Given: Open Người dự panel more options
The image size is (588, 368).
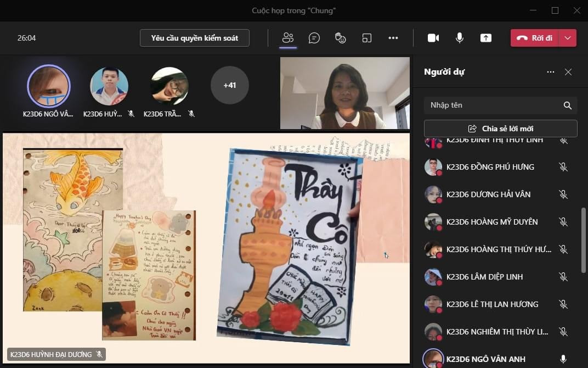Looking at the screenshot, I should click(x=550, y=72).
